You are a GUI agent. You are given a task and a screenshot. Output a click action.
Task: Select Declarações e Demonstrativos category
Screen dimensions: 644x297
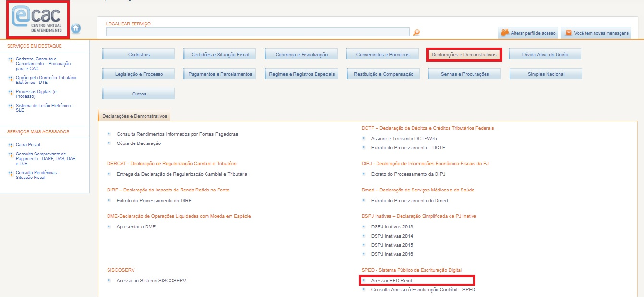[x=464, y=55]
